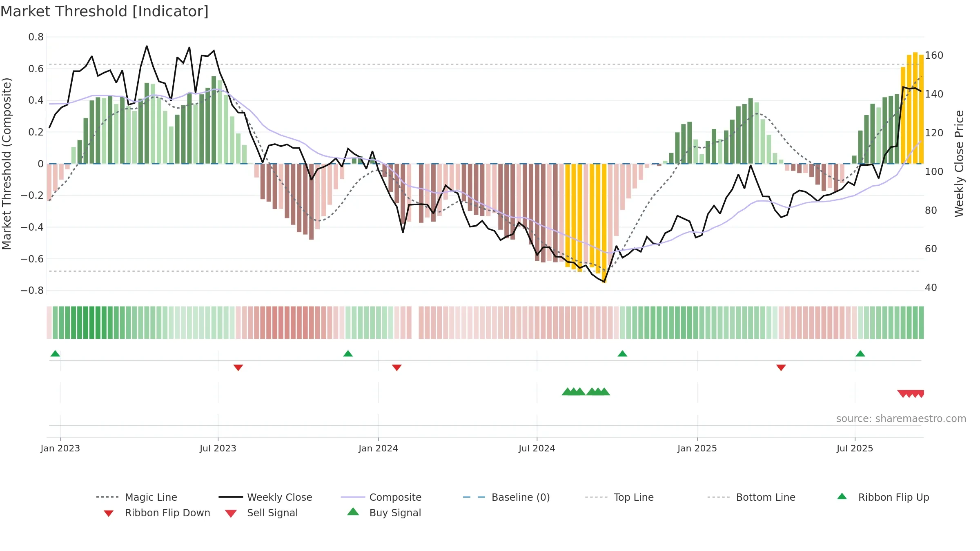Click the lowest yellow bar near autumn 2024

coord(604,223)
